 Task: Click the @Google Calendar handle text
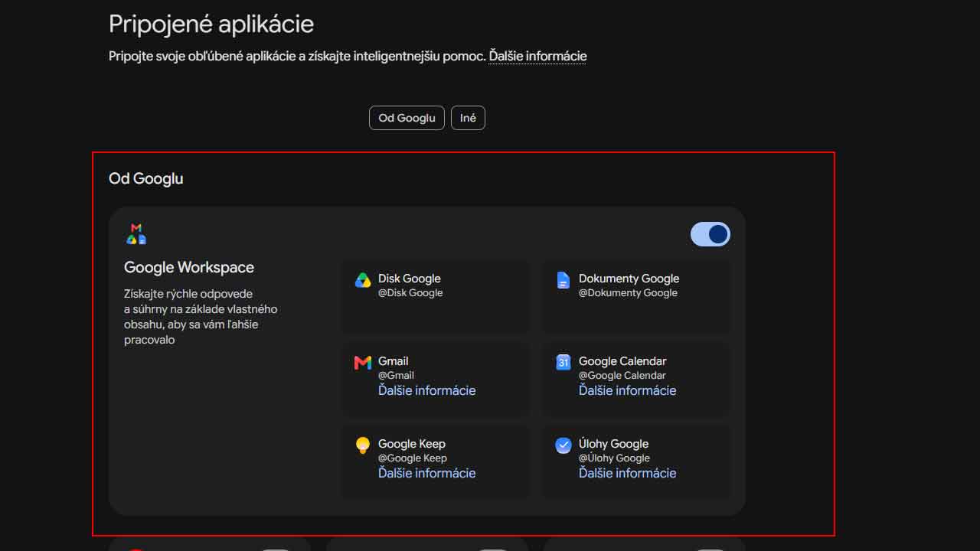622,375
